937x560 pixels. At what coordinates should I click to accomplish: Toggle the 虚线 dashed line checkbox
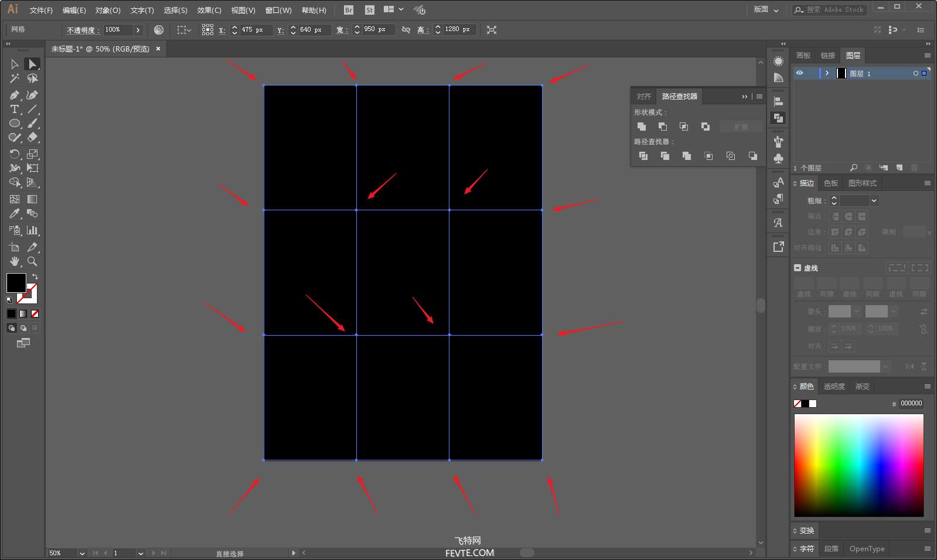[x=798, y=268]
